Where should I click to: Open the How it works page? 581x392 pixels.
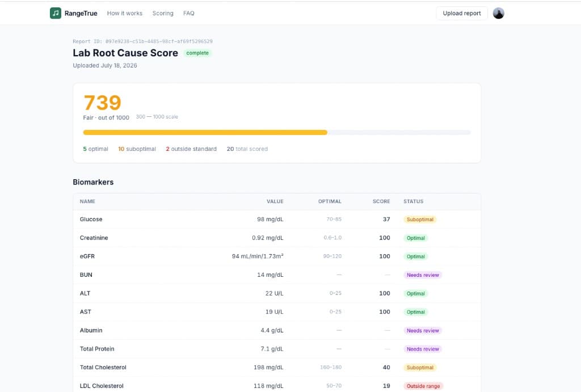coord(124,14)
